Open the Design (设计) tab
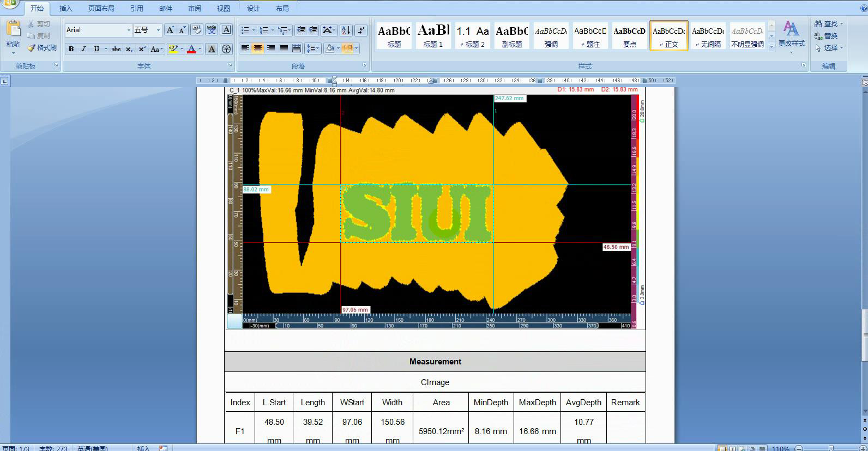The image size is (868, 451). 254,8
